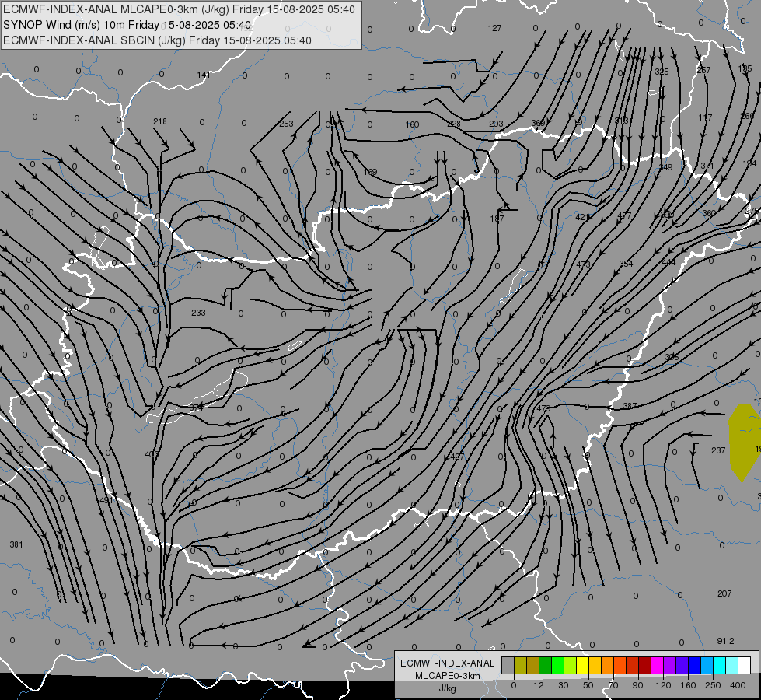Click the SBCIN value '237' on the map
Screen dimensions: 761x700
[718, 450]
